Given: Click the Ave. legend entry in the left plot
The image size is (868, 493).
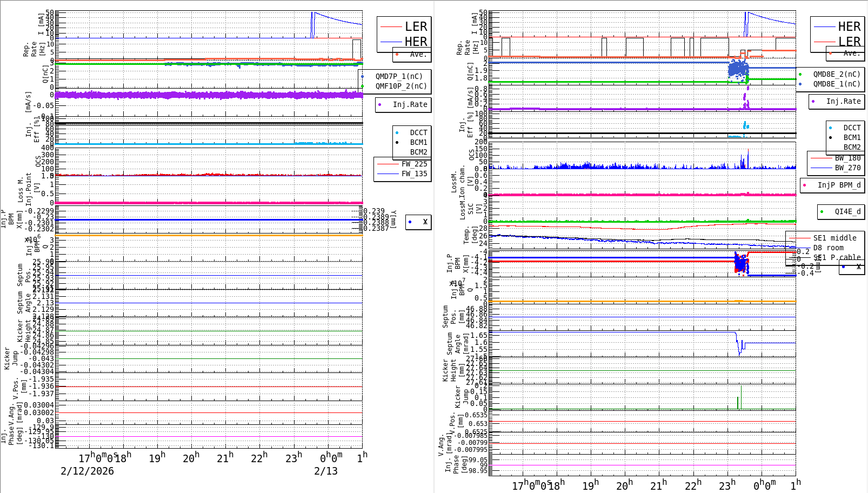Looking at the screenshot, I should click(x=418, y=54).
